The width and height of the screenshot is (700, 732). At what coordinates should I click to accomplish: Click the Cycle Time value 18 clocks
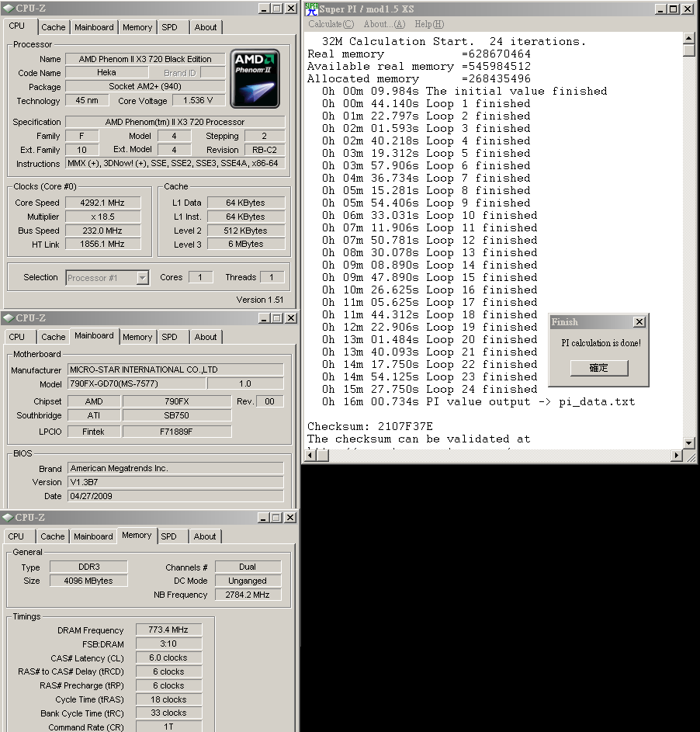(x=168, y=700)
